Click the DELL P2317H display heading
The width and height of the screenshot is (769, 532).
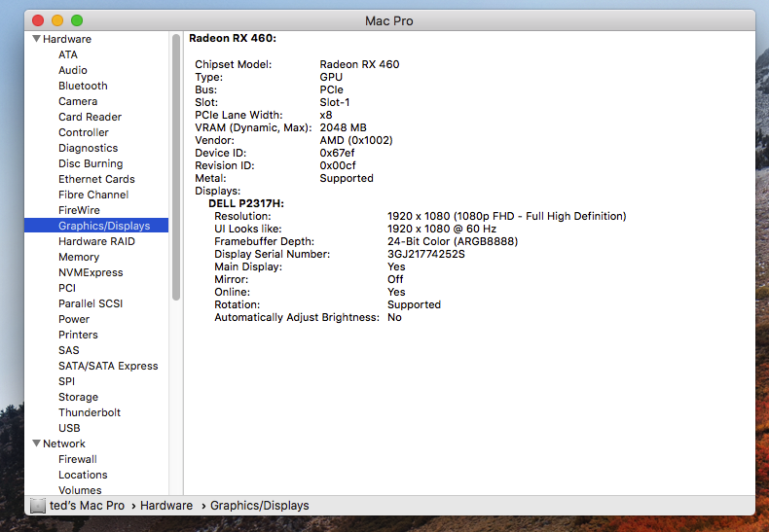(245, 203)
